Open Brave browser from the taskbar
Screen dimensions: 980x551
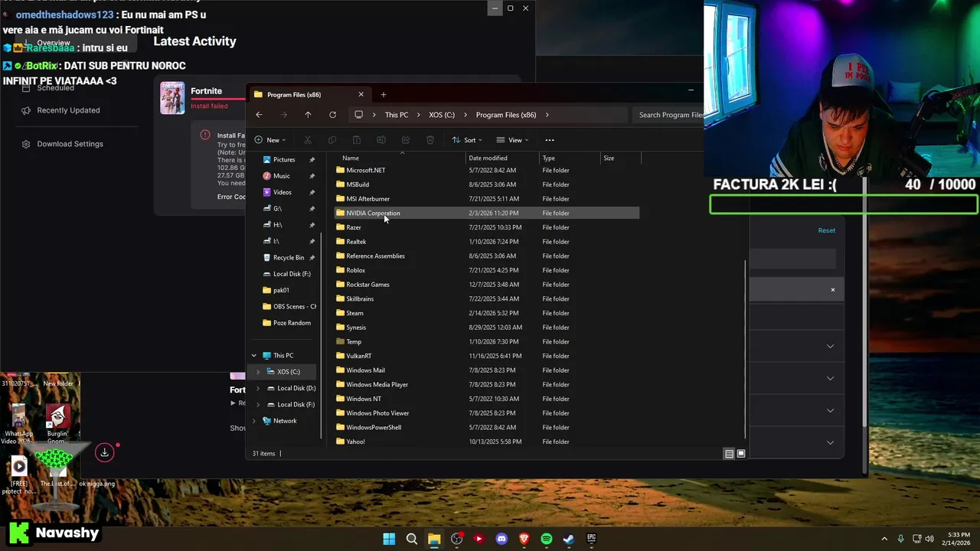coord(524,539)
